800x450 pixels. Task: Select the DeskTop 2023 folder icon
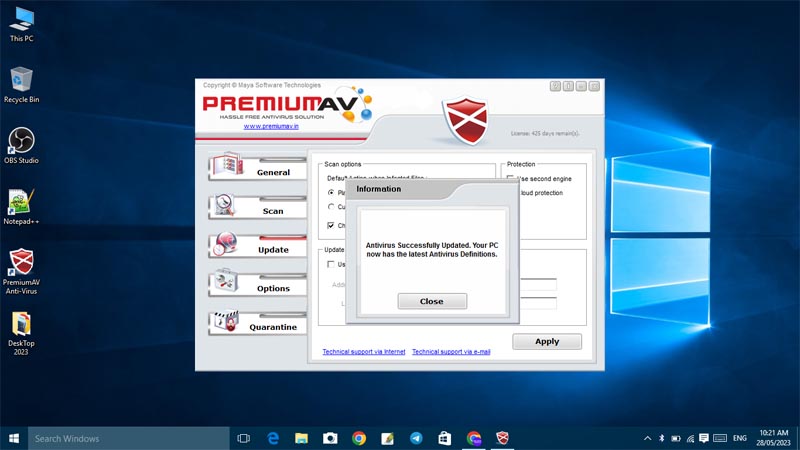pyautogui.click(x=21, y=333)
